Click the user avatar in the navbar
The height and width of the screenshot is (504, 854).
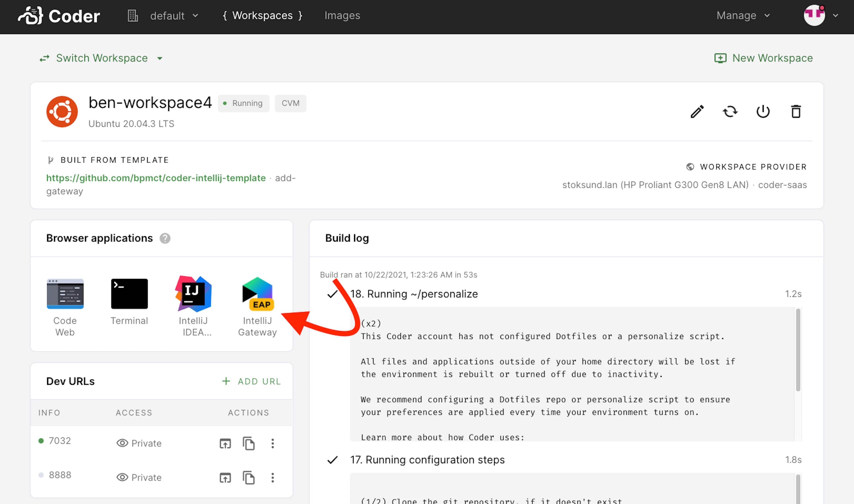pyautogui.click(x=814, y=15)
